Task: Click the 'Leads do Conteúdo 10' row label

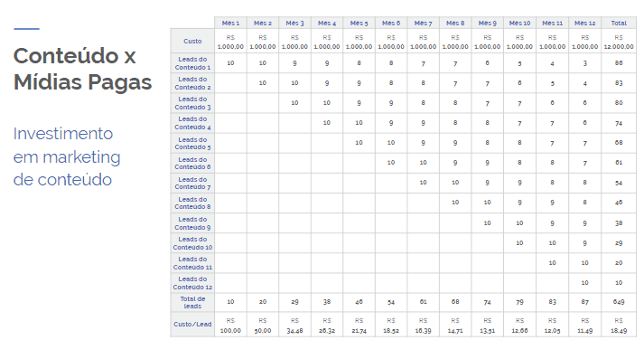Action: tap(192, 243)
